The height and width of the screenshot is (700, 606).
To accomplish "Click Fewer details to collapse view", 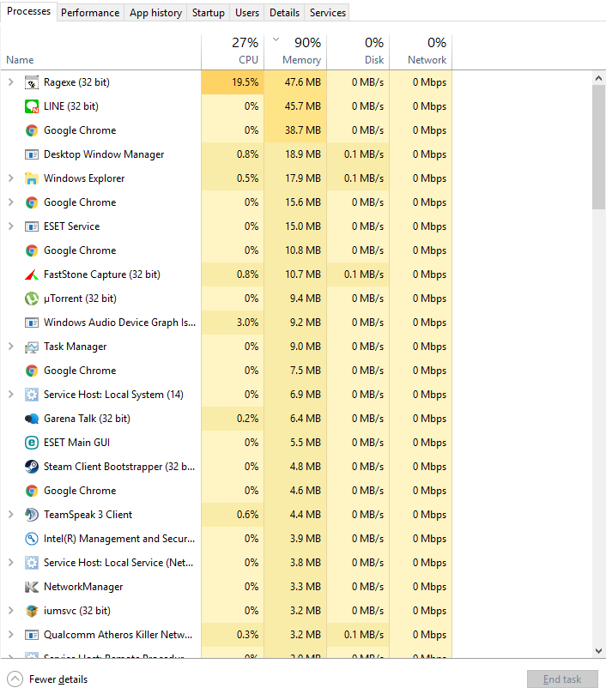I will point(47,679).
